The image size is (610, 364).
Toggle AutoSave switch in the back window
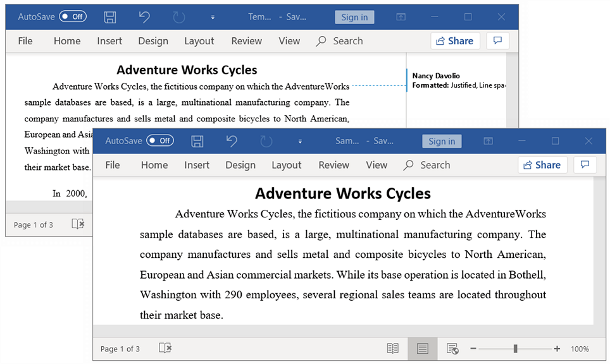coord(73,17)
